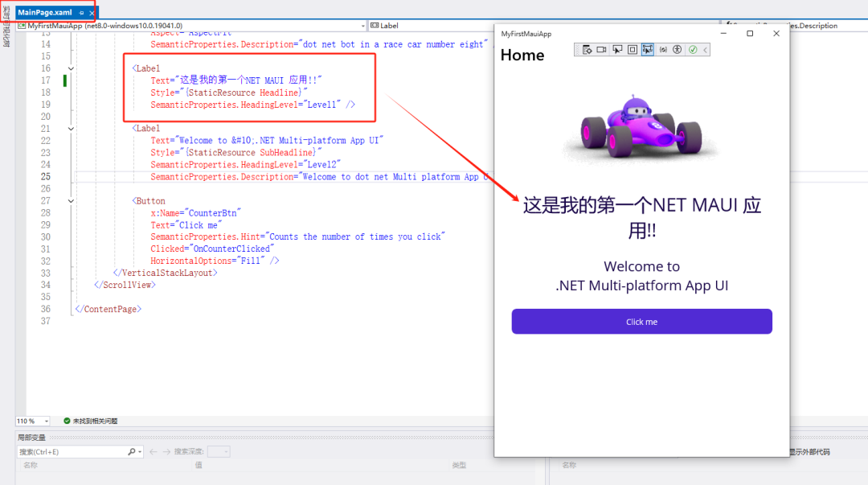Click the green Hot Reload checkmark icon
This screenshot has width=868, height=485.
[693, 50]
